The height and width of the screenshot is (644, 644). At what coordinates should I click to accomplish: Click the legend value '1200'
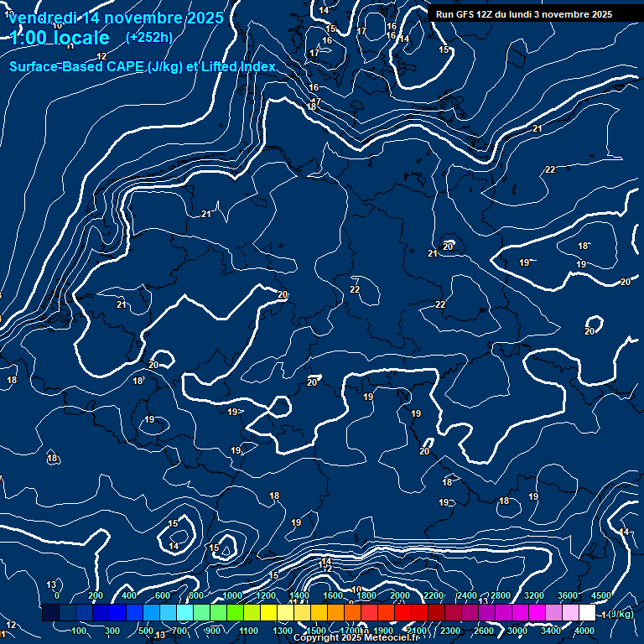[266, 595]
